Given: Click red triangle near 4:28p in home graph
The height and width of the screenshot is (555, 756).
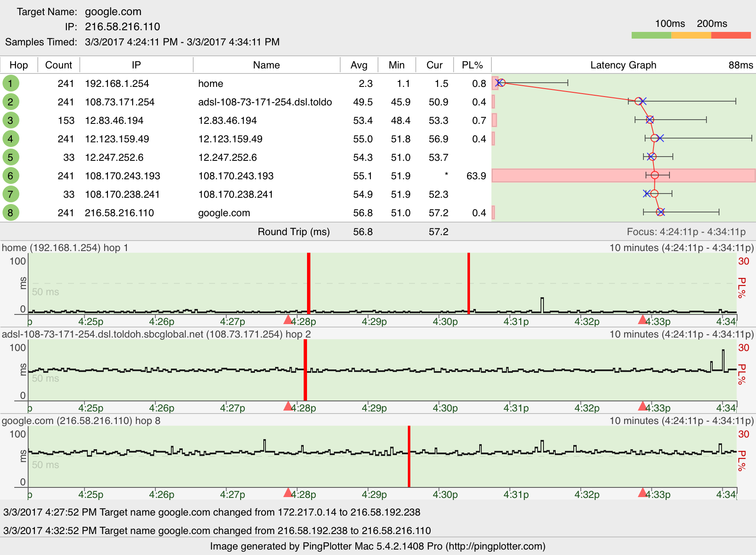Looking at the screenshot, I should (288, 320).
